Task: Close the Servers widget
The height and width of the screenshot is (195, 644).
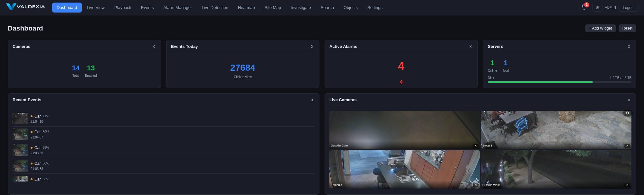Action: 629,47
